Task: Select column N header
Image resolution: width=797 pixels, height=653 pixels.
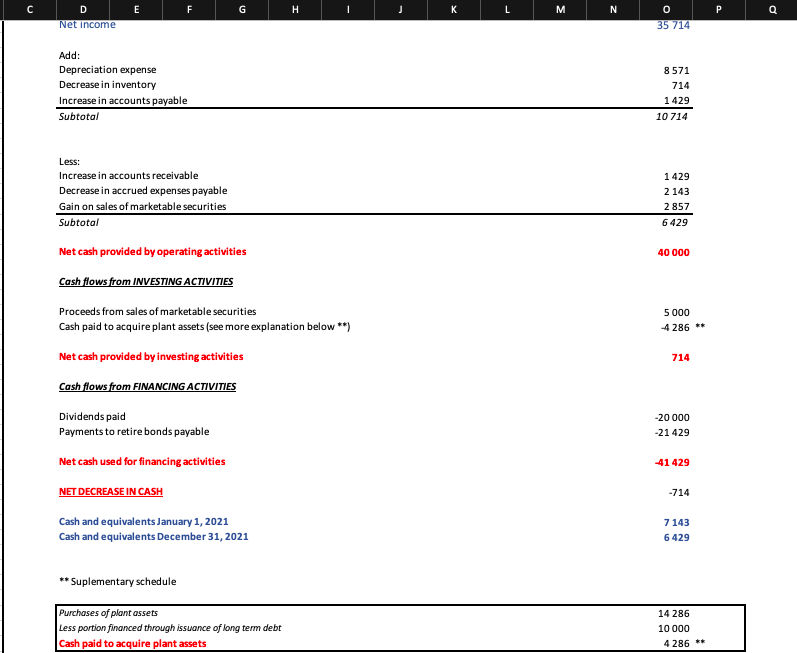Action: pyautogui.click(x=613, y=10)
